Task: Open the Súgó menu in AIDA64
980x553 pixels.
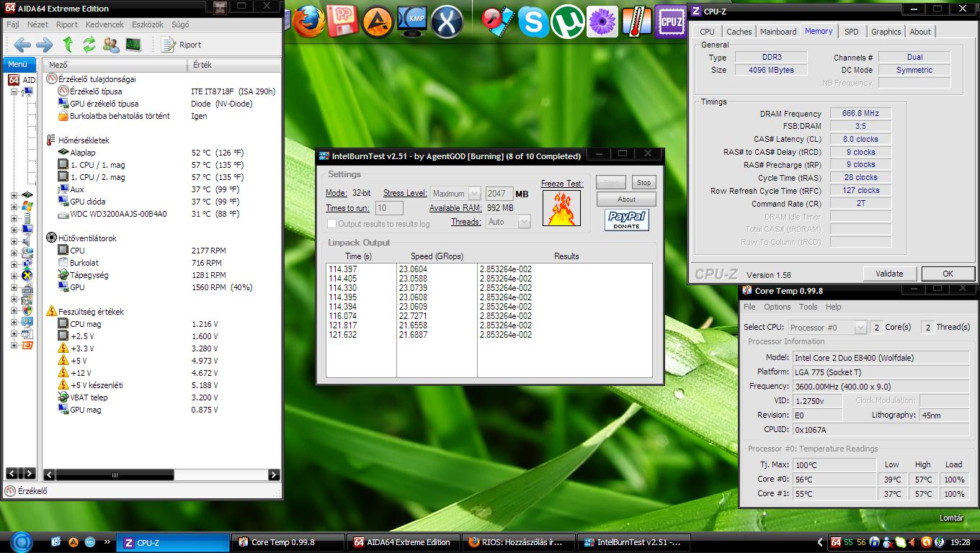Action: tap(180, 24)
